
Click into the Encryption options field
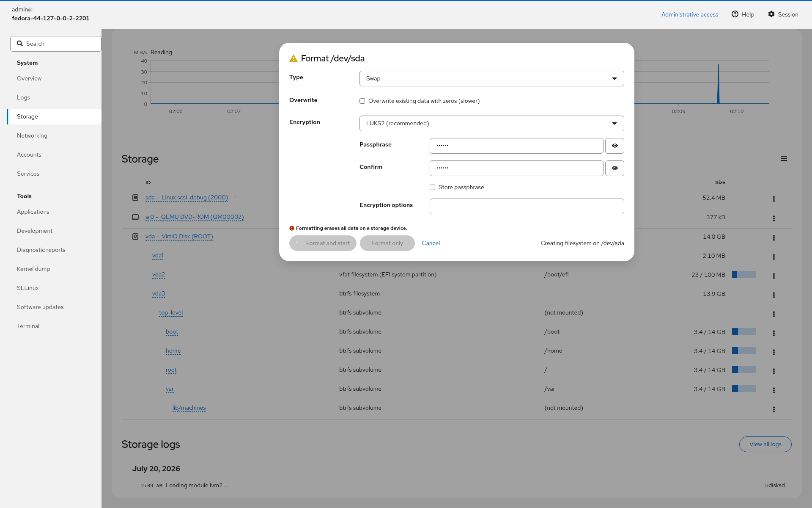point(527,206)
